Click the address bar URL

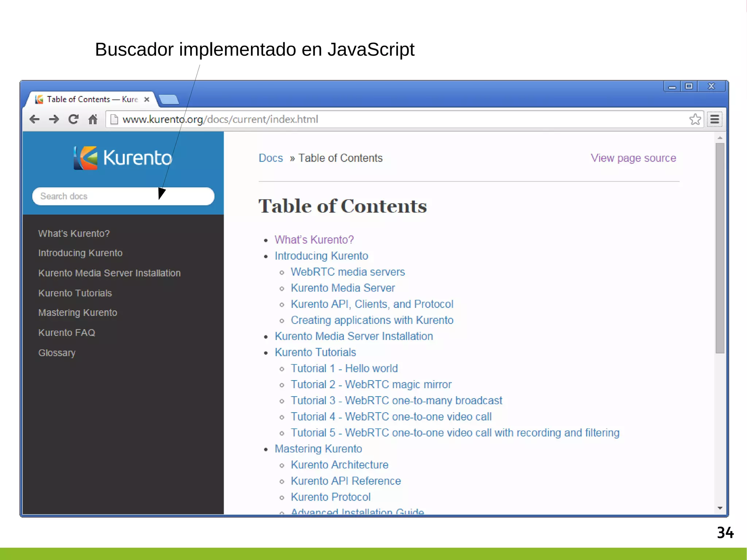point(220,119)
